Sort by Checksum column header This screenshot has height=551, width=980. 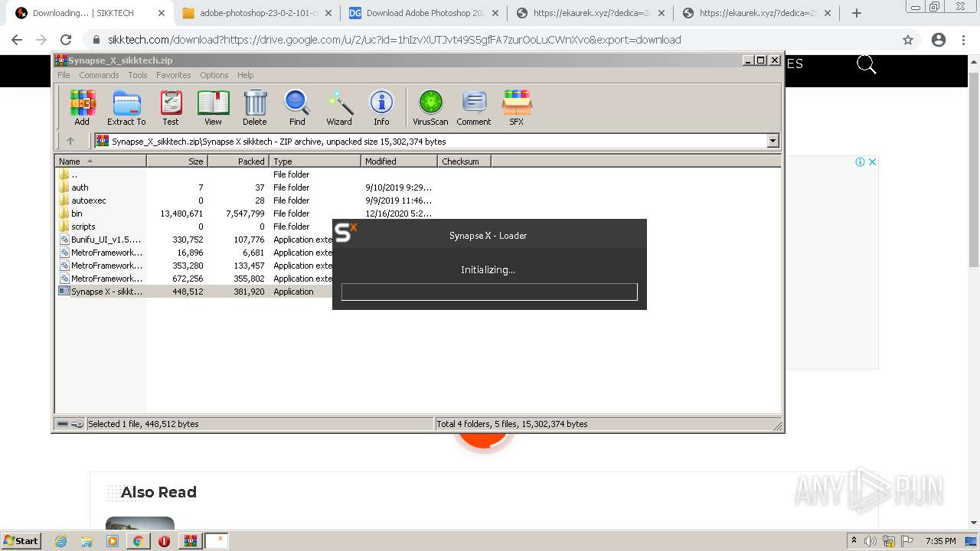pyautogui.click(x=465, y=161)
